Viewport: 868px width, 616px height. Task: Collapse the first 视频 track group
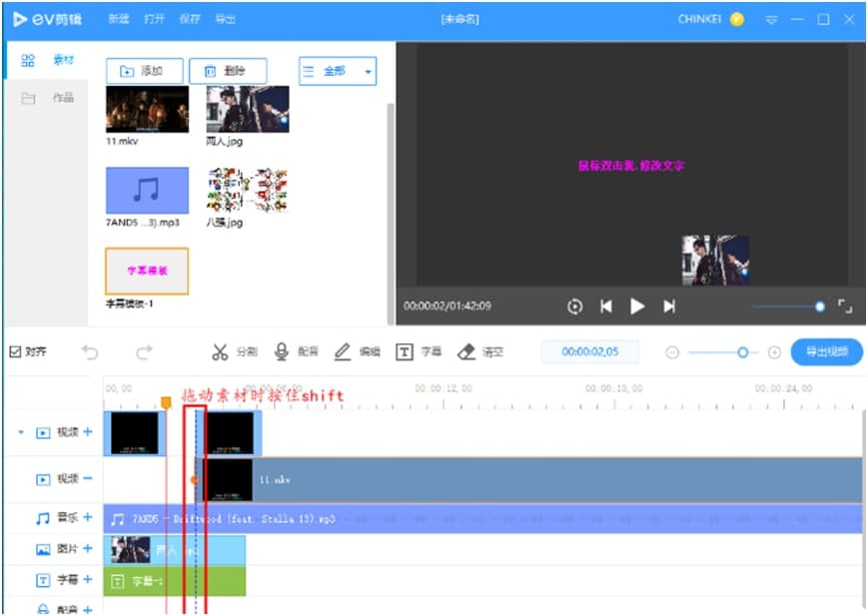pyautogui.click(x=21, y=432)
